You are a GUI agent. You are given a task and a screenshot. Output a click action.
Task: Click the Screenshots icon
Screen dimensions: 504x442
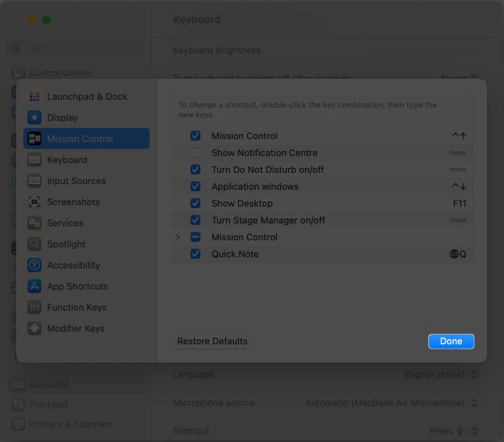click(x=34, y=202)
